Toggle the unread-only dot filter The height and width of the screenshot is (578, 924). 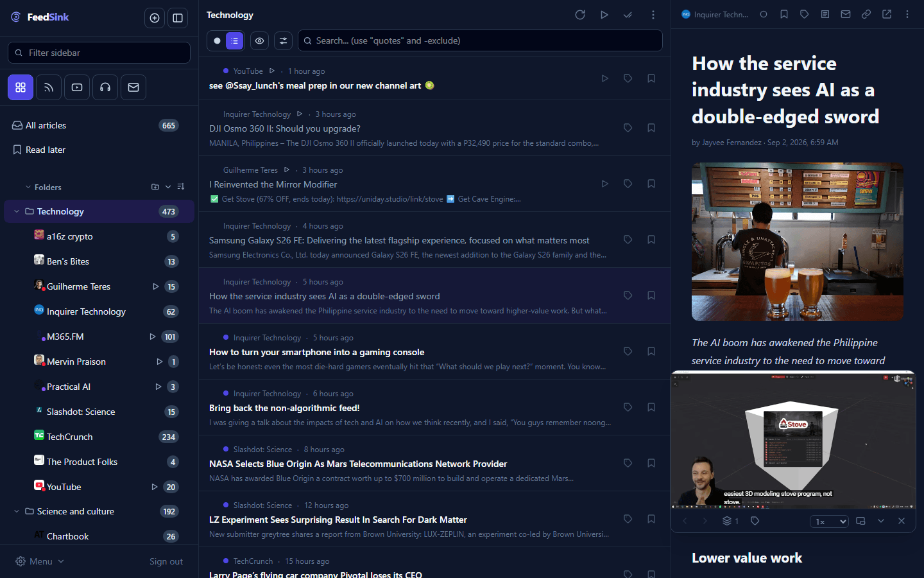pyautogui.click(x=217, y=40)
